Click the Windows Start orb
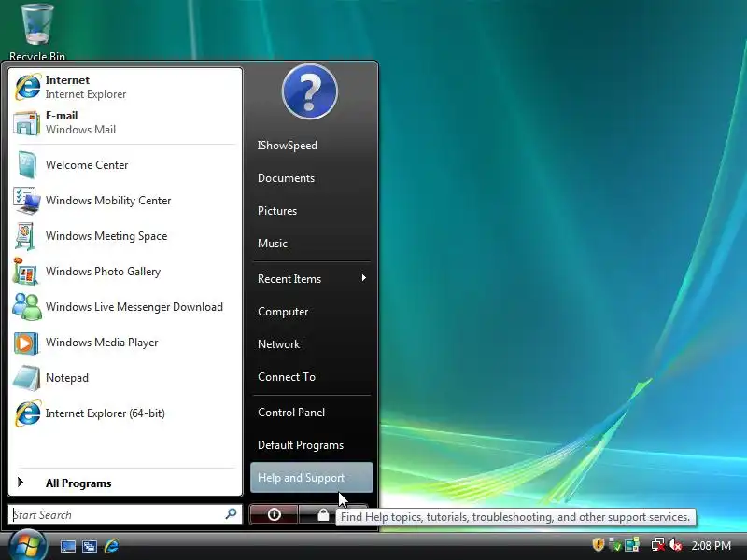747x560 pixels. (x=27, y=546)
